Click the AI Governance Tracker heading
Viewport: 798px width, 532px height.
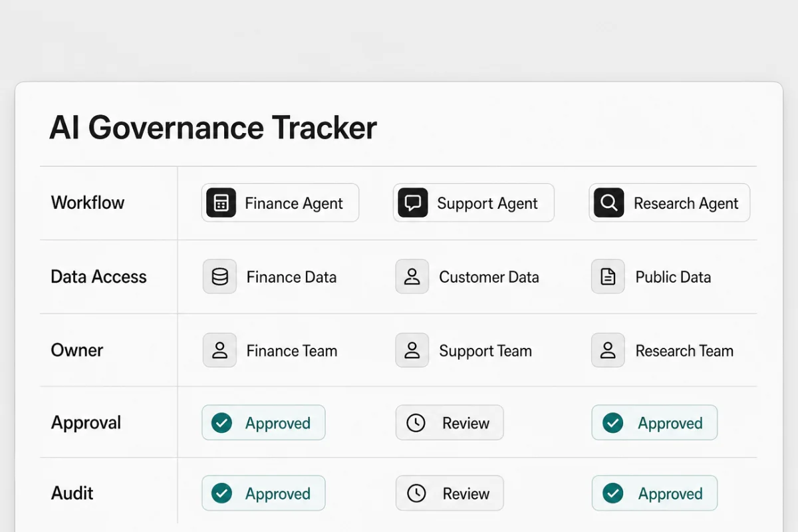(x=213, y=128)
